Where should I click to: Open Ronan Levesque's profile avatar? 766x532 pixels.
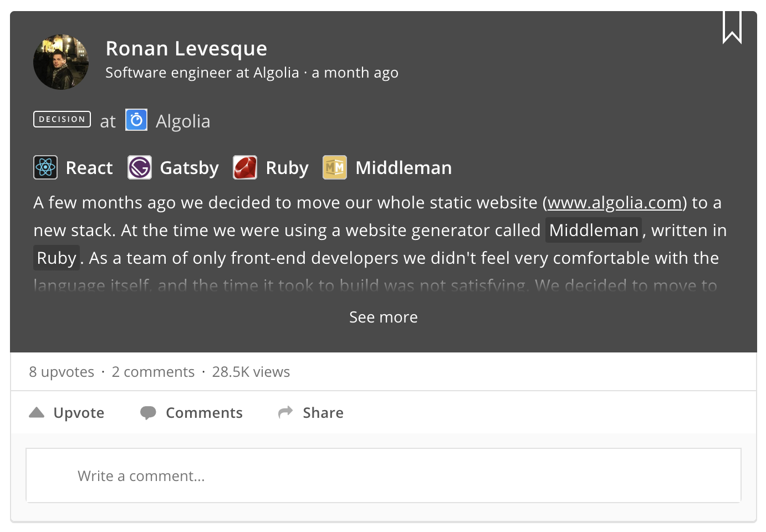(61, 62)
